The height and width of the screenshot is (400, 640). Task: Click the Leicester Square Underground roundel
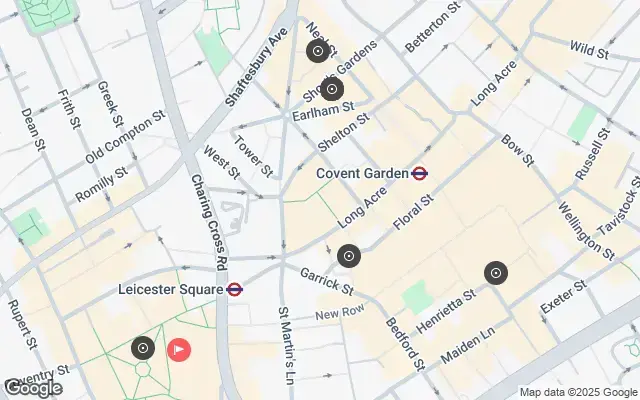235,289
